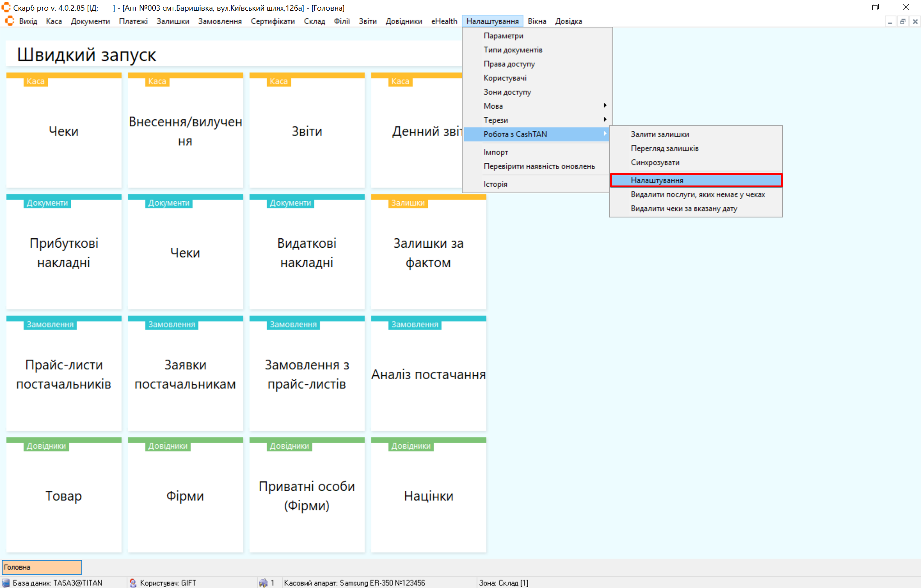
Task: Open the Залишки за фактом tile
Action: click(428, 252)
